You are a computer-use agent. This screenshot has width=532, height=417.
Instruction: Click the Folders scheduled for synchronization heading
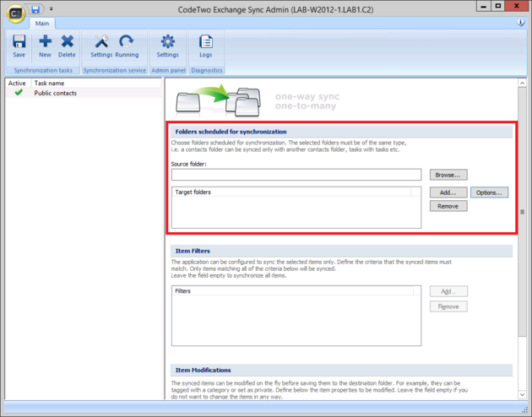tap(231, 132)
